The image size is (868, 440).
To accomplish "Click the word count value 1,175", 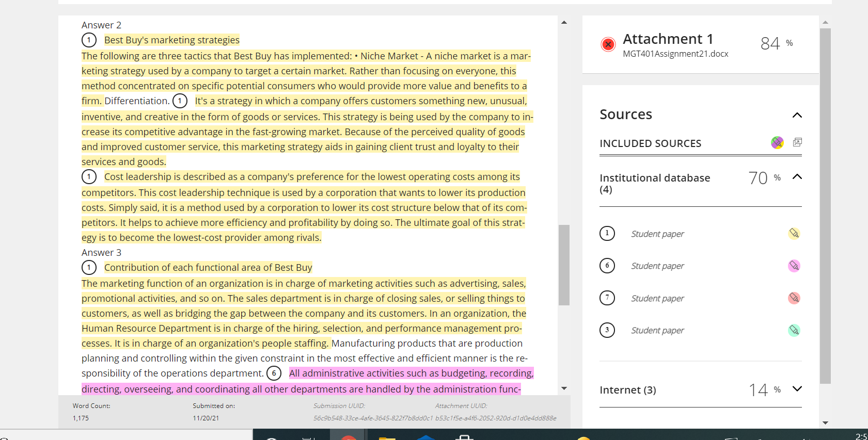I will 81,418.
